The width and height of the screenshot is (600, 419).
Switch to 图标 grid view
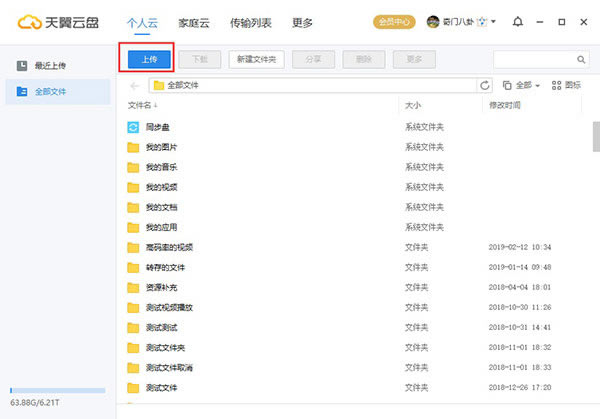click(x=566, y=85)
